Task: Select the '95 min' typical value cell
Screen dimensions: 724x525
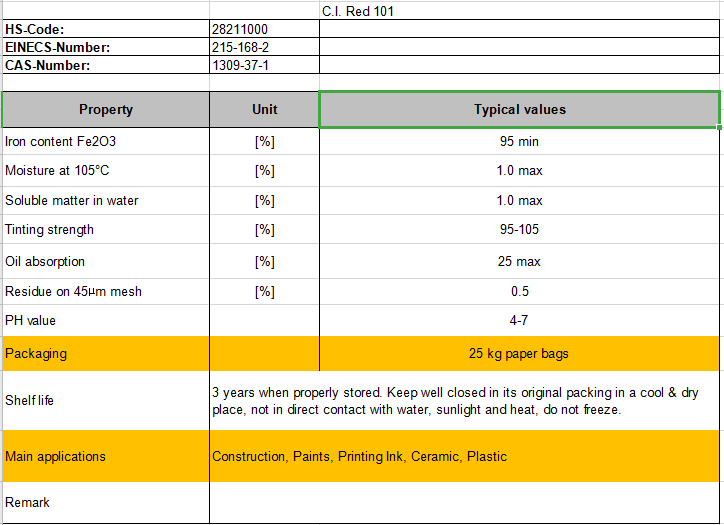Action: coord(519,142)
